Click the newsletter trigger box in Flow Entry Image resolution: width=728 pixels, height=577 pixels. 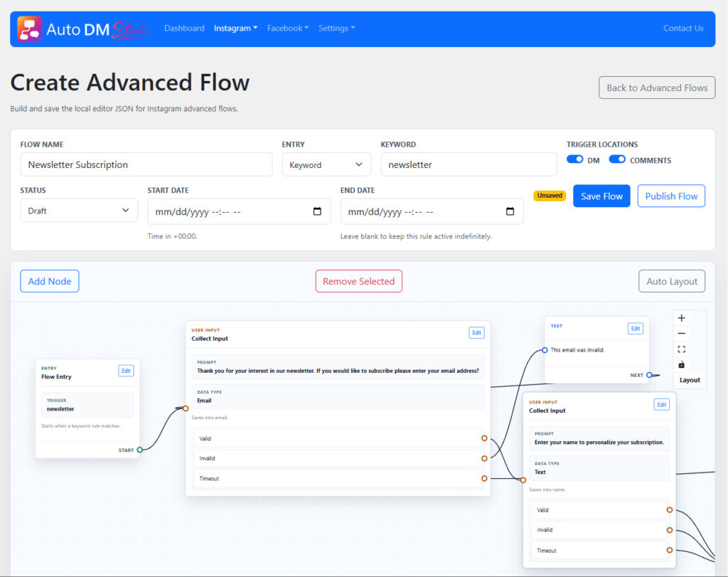click(87, 405)
